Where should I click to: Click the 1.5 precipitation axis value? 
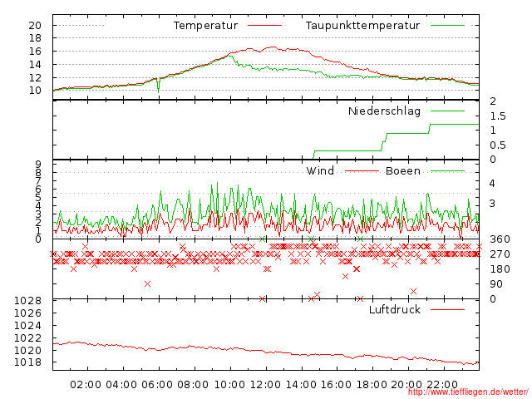(x=498, y=116)
